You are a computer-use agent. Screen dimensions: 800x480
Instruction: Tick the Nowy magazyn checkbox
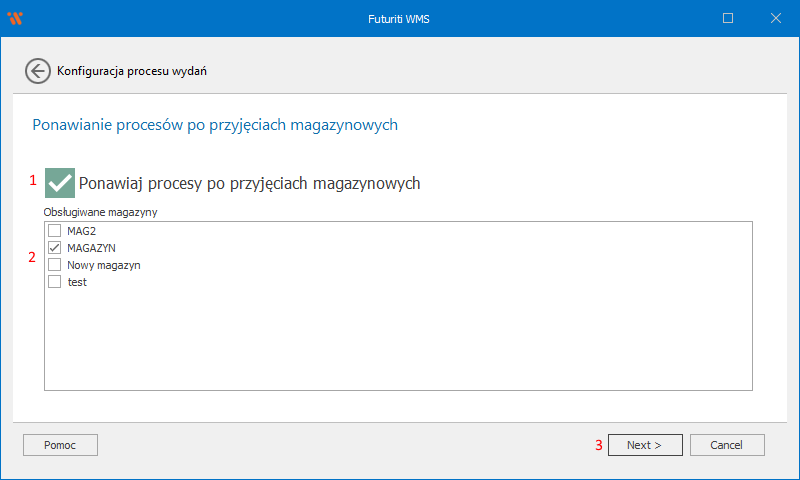[55, 265]
